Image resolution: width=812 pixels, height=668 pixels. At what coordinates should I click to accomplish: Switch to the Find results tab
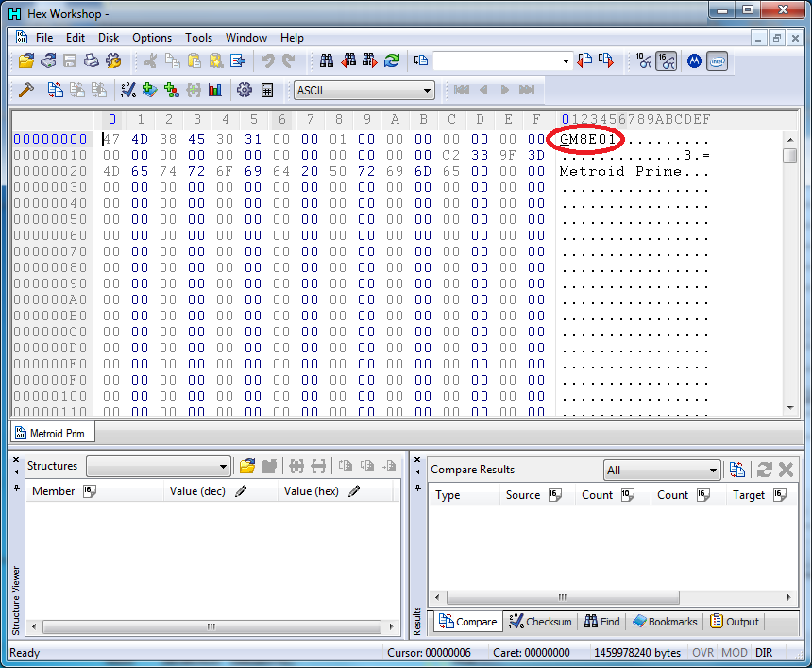601,622
